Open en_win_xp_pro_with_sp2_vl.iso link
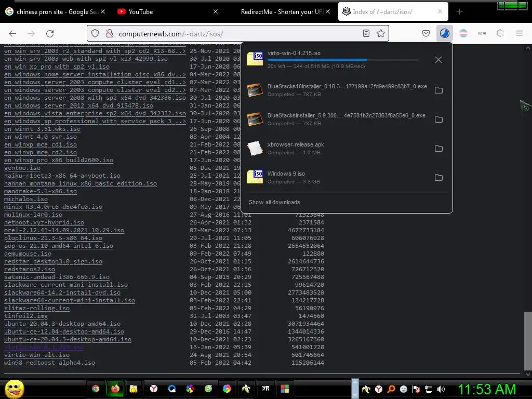The width and height of the screenshot is (532, 399). tap(57, 66)
